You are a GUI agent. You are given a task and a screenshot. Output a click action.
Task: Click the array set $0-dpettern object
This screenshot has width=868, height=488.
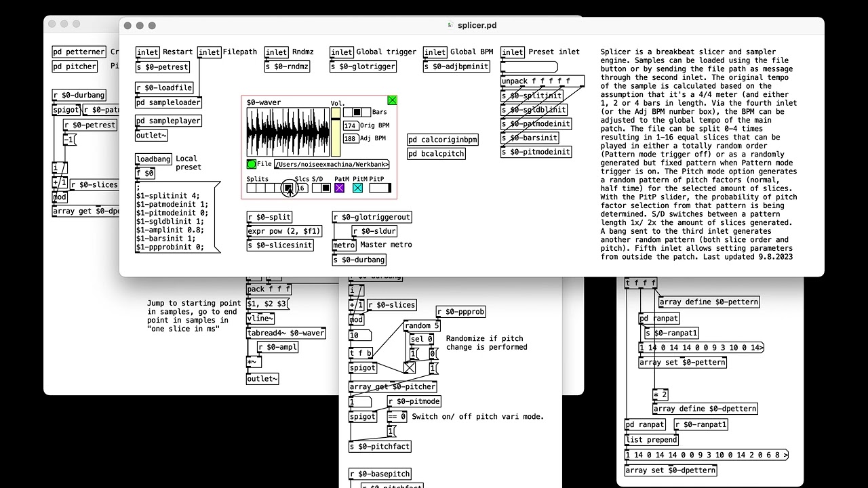[x=671, y=470]
